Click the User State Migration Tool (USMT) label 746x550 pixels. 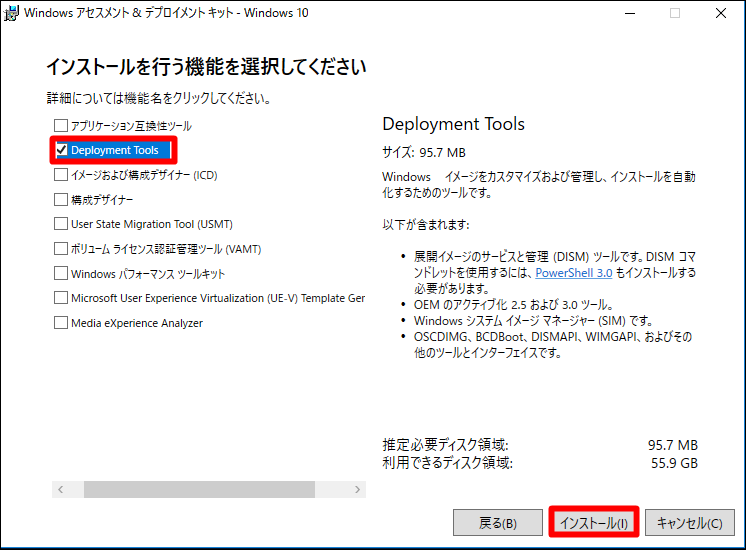pos(152,224)
